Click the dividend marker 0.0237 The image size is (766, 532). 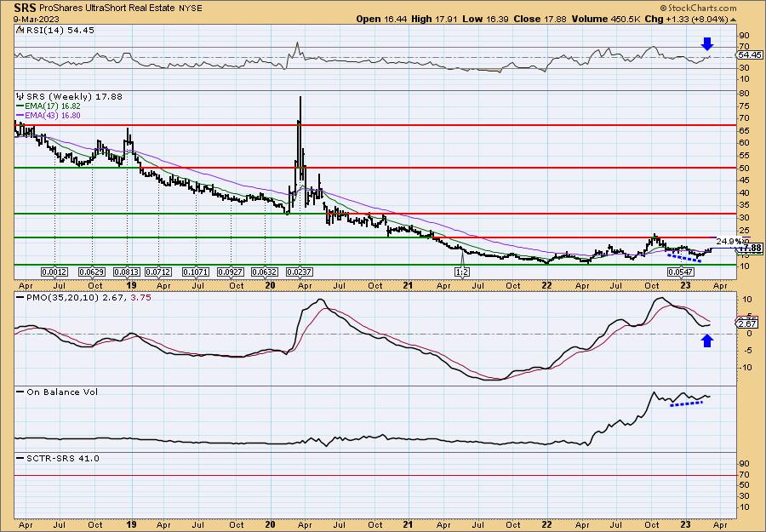coord(300,272)
